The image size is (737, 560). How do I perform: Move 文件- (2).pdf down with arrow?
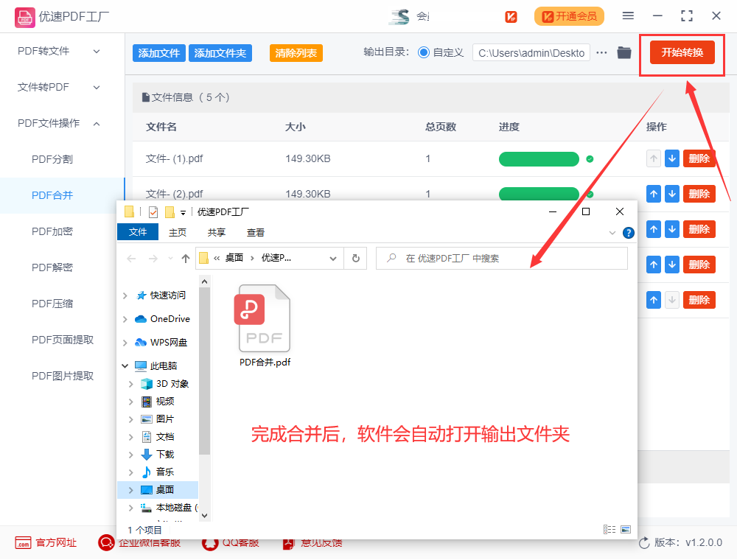[672, 194]
